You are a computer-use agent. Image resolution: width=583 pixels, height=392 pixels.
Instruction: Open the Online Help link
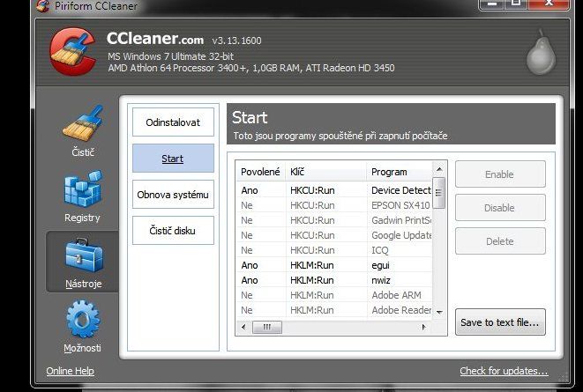pos(70,371)
